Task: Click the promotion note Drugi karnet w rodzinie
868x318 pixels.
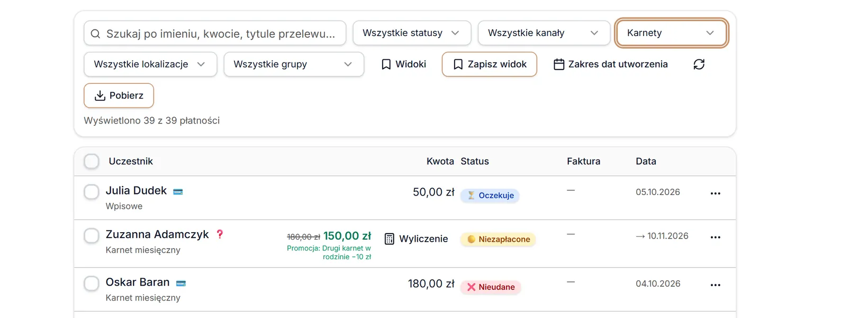Action: tap(329, 252)
